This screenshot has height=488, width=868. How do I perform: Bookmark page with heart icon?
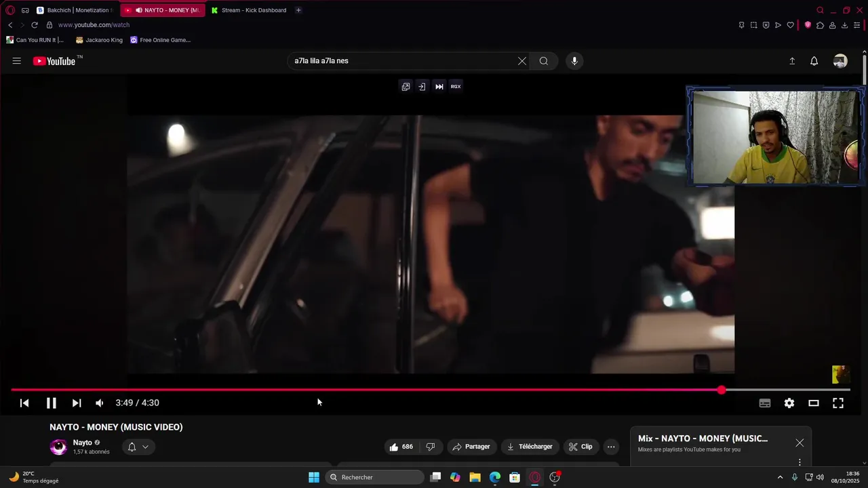(x=790, y=25)
